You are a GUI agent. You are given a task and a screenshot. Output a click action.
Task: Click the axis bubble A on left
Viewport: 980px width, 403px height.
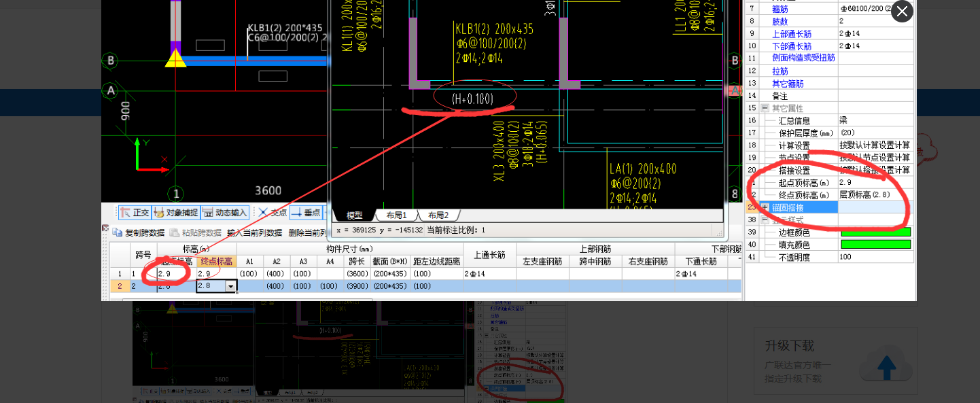point(111,90)
